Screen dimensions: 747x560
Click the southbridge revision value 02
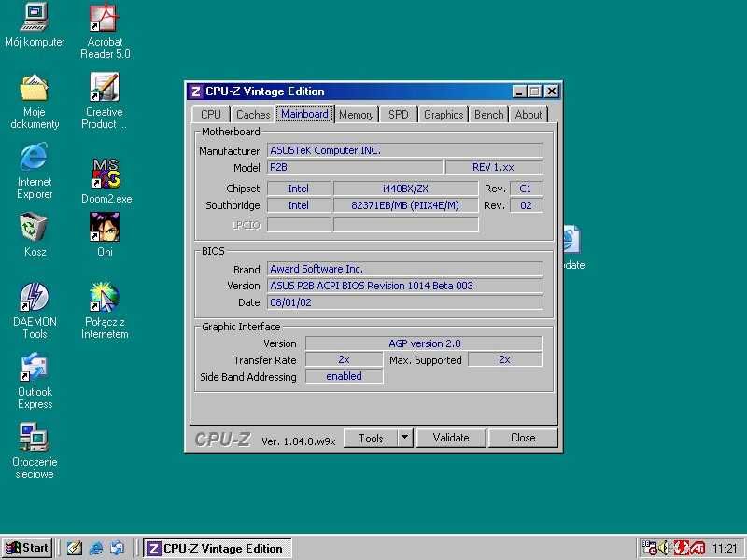[526, 205]
